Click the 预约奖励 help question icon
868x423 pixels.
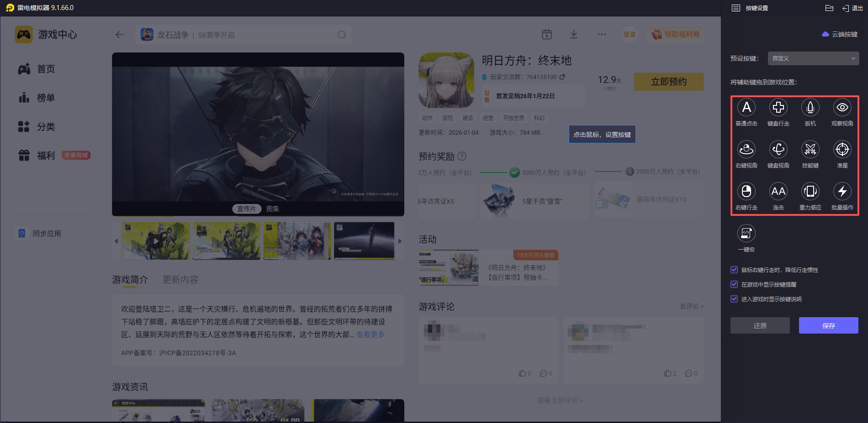click(x=462, y=156)
